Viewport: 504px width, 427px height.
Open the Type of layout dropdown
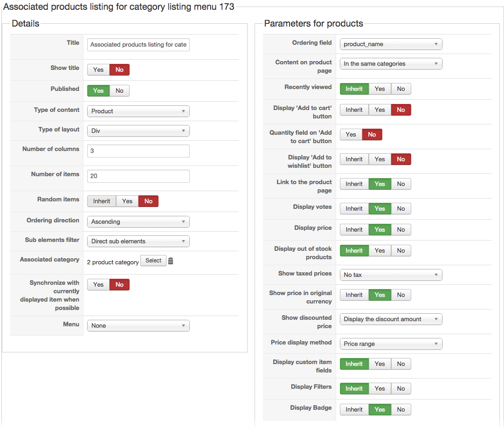coord(138,131)
